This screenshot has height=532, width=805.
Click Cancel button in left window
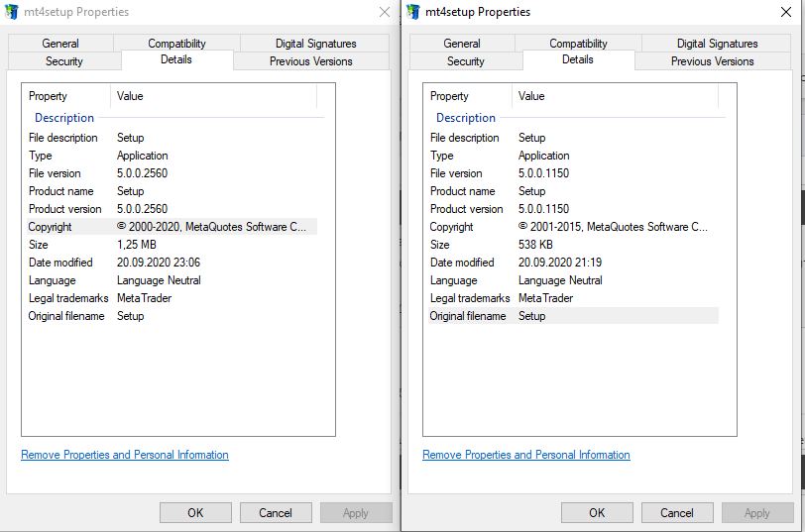(x=276, y=512)
